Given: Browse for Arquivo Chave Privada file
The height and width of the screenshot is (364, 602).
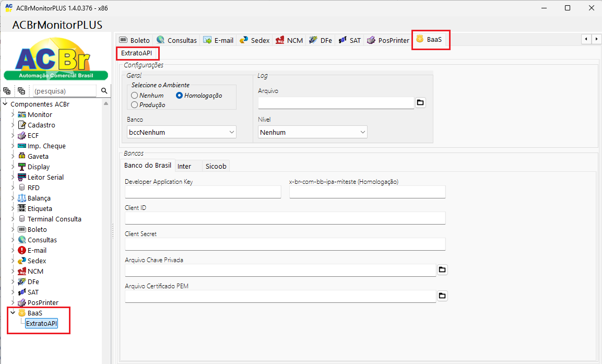Looking at the screenshot, I should (x=442, y=269).
